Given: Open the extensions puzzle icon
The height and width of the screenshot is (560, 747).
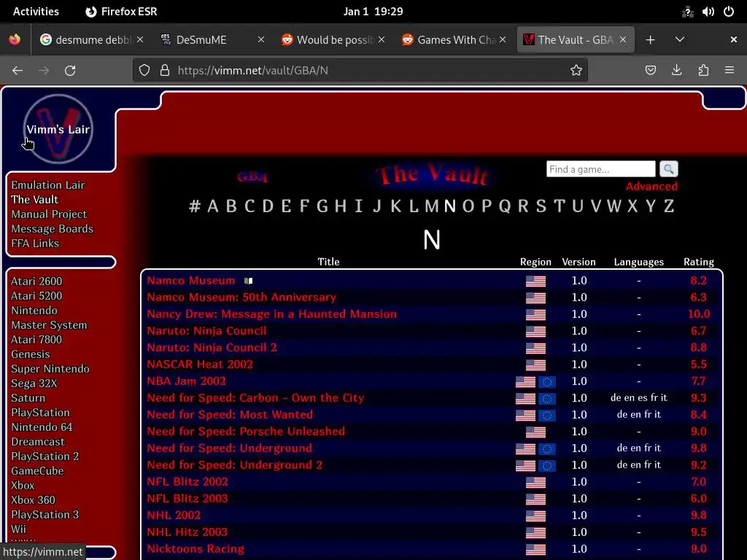Looking at the screenshot, I should tap(703, 71).
